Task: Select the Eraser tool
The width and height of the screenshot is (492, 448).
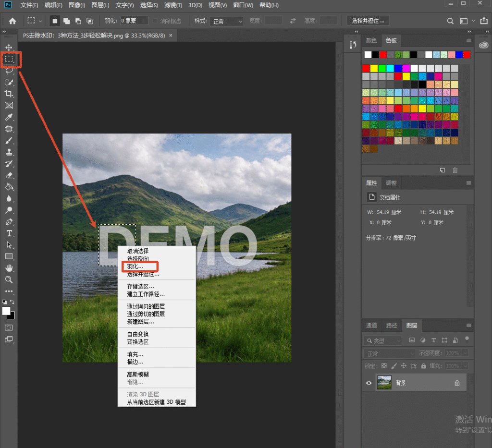Action: point(9,175)
